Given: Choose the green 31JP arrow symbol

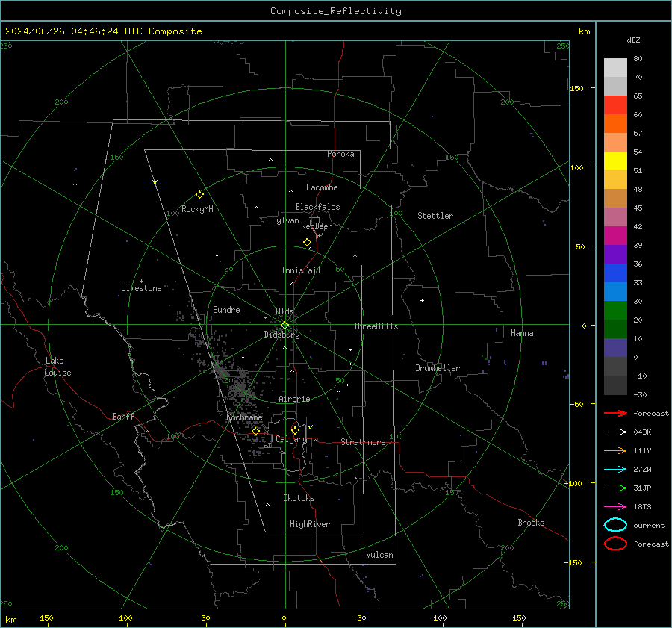Looking at the screenshot, I should 615,488.
